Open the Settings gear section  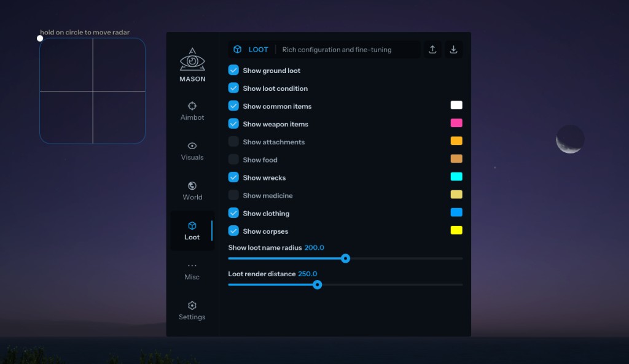click(x=192, y=311)
